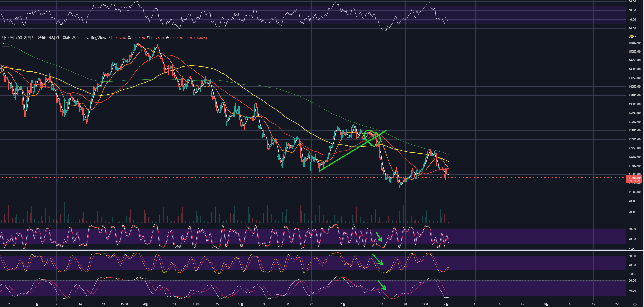Expand the collapsed indicators legend showing 3
This screenshot has width=644, height=307.
point(6,44)
